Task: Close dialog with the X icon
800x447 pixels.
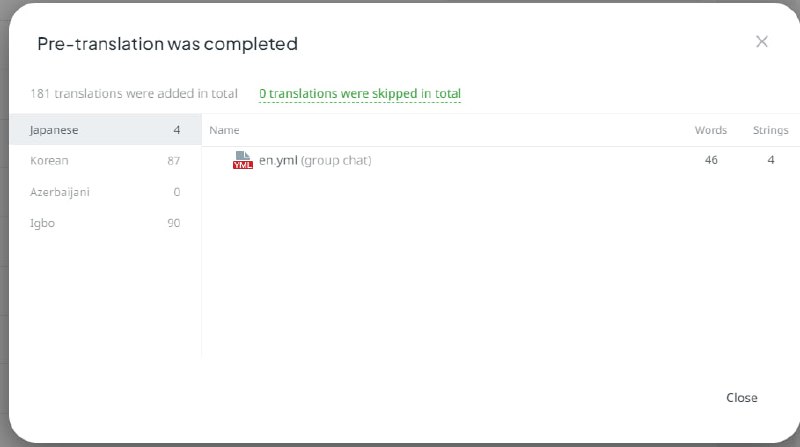Action: [762, 41]
